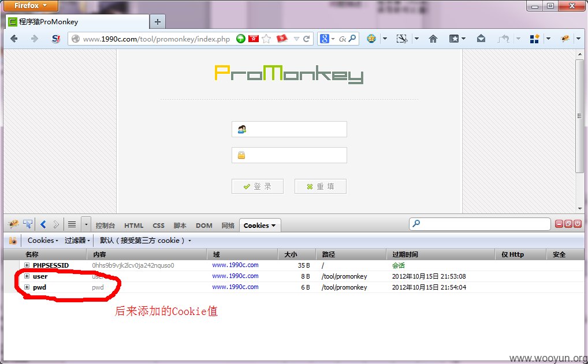This screenshot has height=364, width=588.
Task: Switch to the 控制台 tab
Action: [105, 226]
